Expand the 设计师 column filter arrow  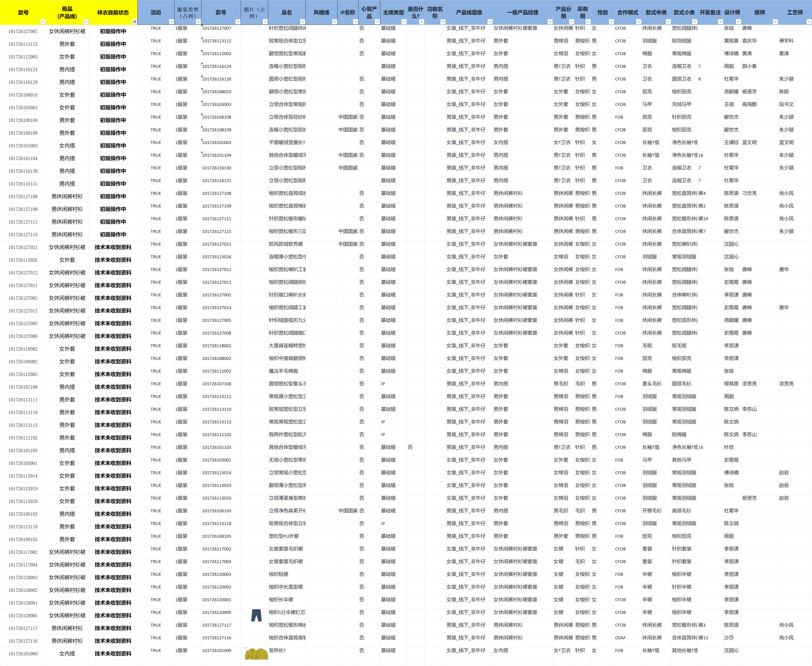(x=738, y=22)
